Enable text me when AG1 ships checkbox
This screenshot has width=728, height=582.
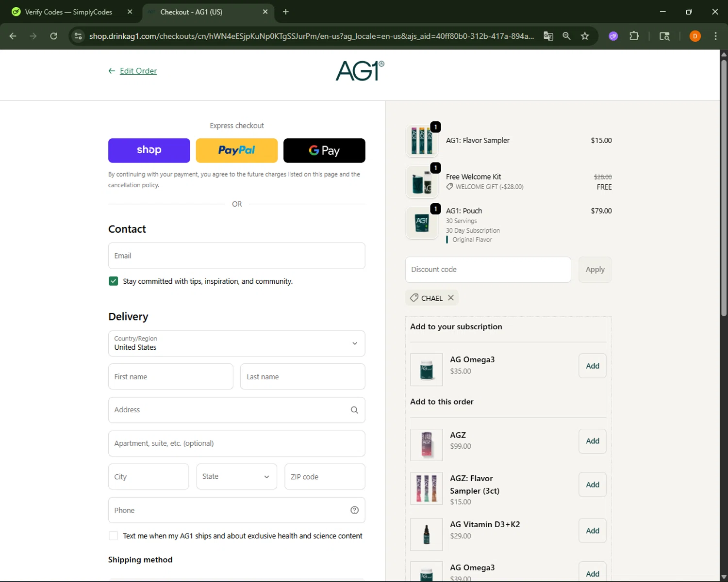point(114,536)
